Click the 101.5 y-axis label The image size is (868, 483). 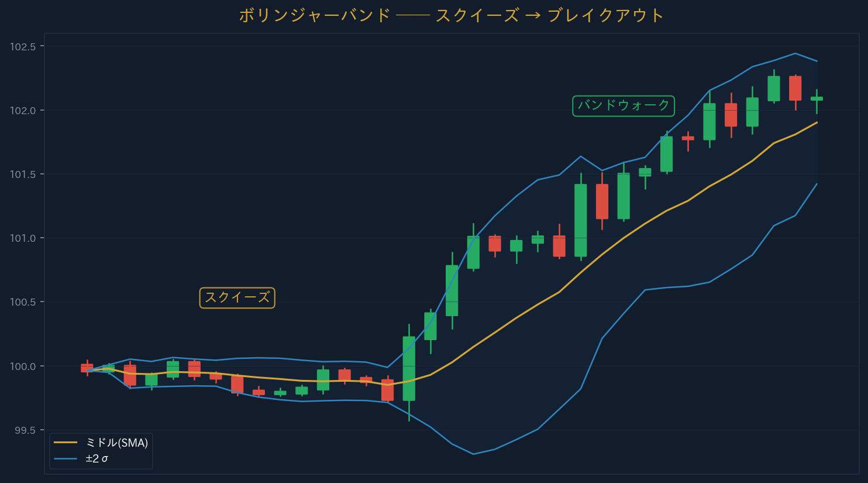coord(23,174)
